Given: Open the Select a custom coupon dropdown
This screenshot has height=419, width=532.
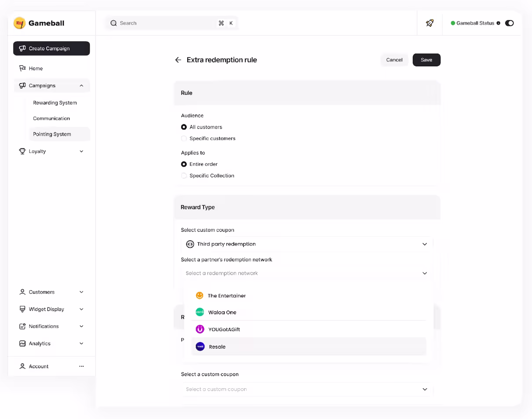Looking at the screenshot, I should [x=307, y=389].
